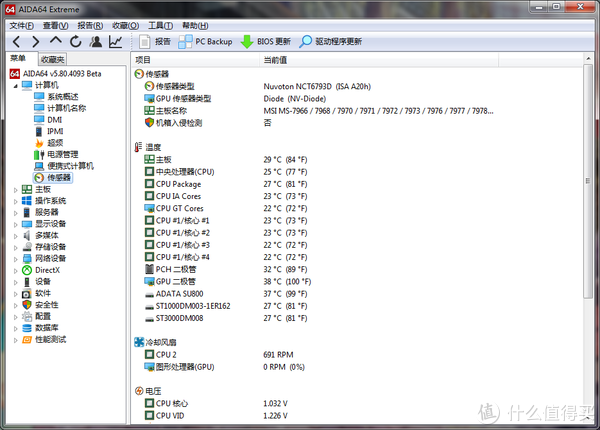Viewport: 600px width, 430px height.
Task: Switch to the 收藏夹 favorites tab
Action: pyautogui.click(x=53, y=59)
